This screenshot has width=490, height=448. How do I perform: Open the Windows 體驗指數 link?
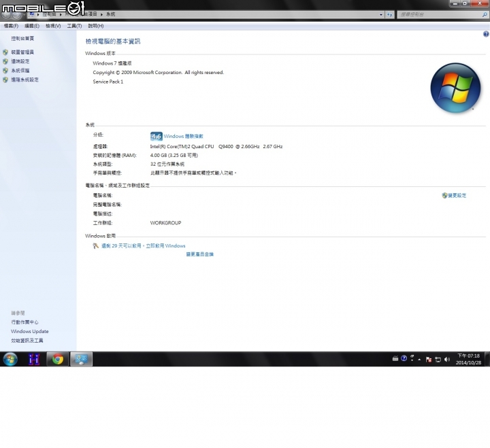pyautogui.click(x=184, y=136)
